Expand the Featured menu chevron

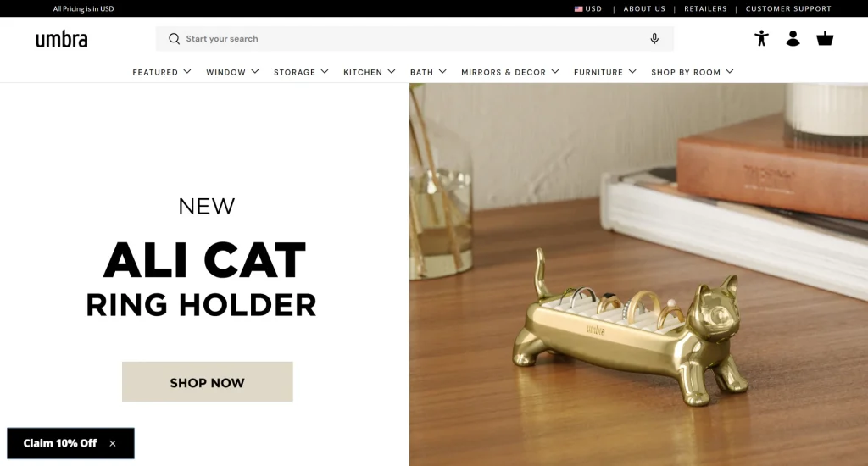coord(187,71)
